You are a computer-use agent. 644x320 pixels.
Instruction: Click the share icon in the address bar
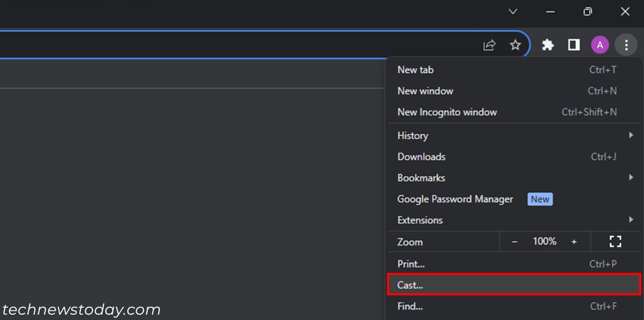tap(489, 45)
